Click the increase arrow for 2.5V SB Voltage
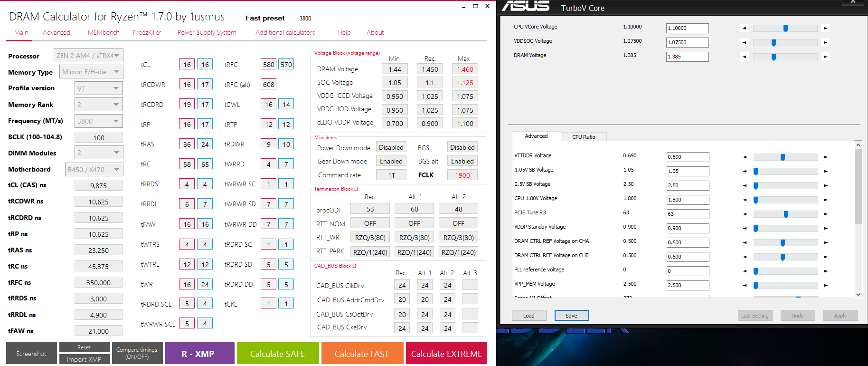Screen dimensions: 868x366 coord(826,185)
